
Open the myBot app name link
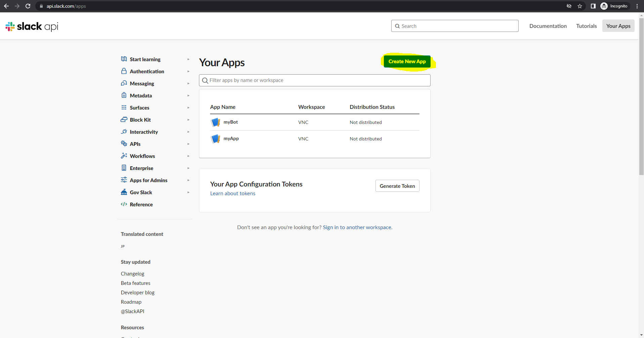coord(231,122)
